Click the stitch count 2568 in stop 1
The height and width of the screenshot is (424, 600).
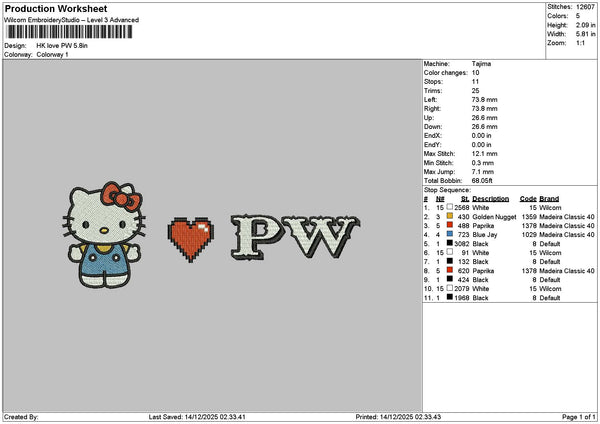coord(461,208)
